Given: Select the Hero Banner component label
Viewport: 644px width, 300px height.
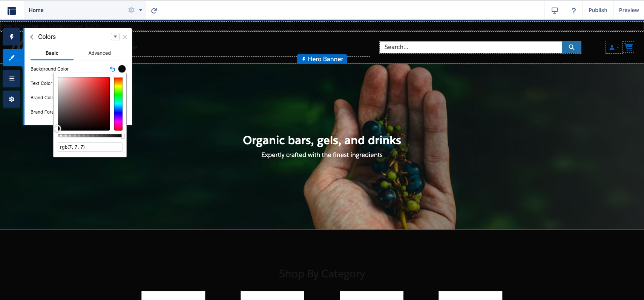Looking at the screenshot, I should [x=322, y=59].
